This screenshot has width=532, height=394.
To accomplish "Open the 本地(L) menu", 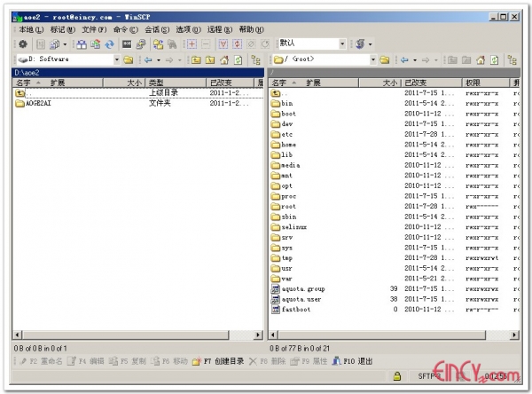I will [31, 29].
